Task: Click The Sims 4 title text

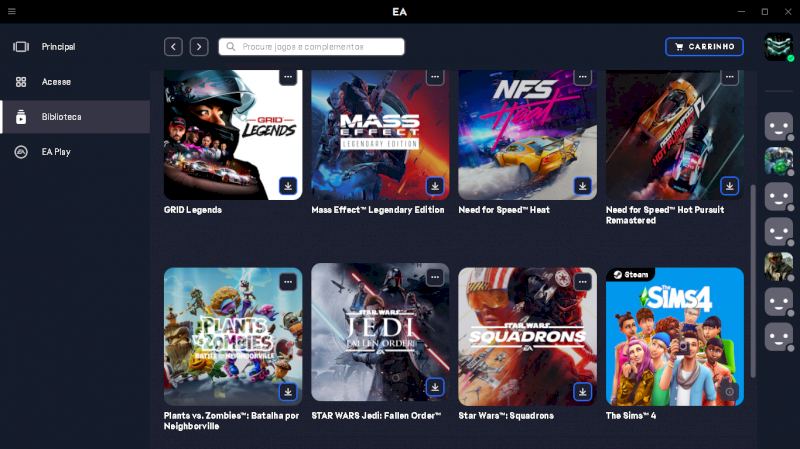Action: click(631, 416)
